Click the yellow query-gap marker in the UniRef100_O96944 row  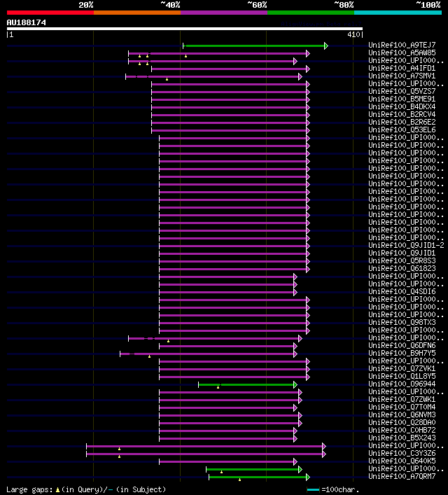click(218, 387)
